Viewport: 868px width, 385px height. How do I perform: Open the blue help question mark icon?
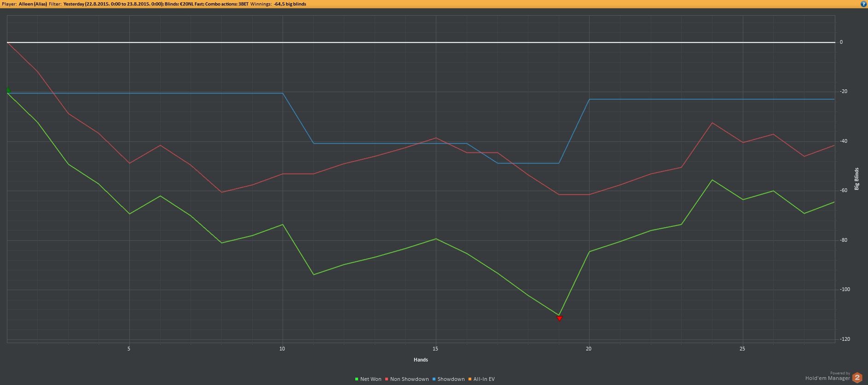click(863, 4)
